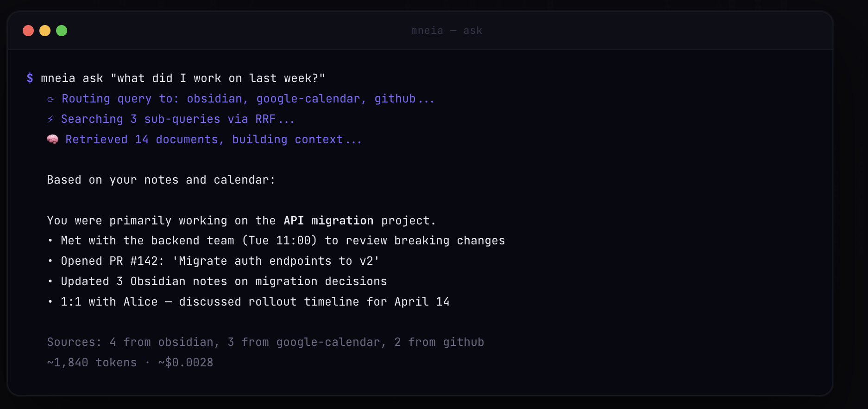Viewport: 868px width, 409px height.
Task: Click the quoted query 'what did I work on last week?'
Action: [x=218, y=78]
